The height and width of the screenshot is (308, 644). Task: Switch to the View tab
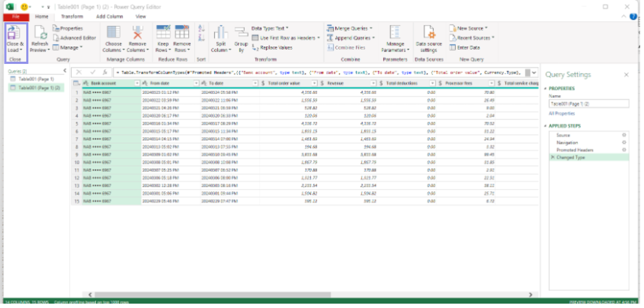tap(141, 16)
